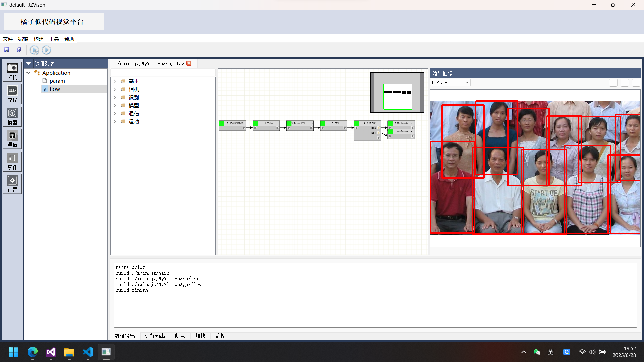Open Visual Studio from taskbar

pos(51,352)
